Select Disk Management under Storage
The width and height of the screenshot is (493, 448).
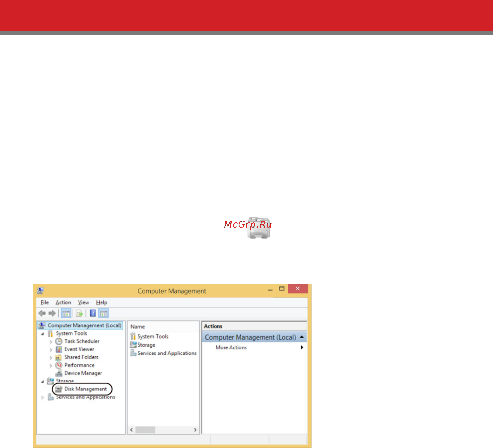click(86, 389)
